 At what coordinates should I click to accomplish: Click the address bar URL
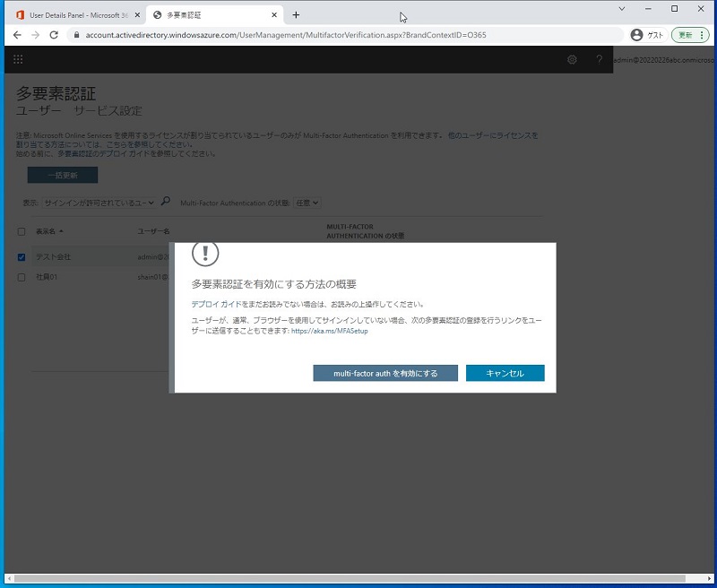pos(286,35)
